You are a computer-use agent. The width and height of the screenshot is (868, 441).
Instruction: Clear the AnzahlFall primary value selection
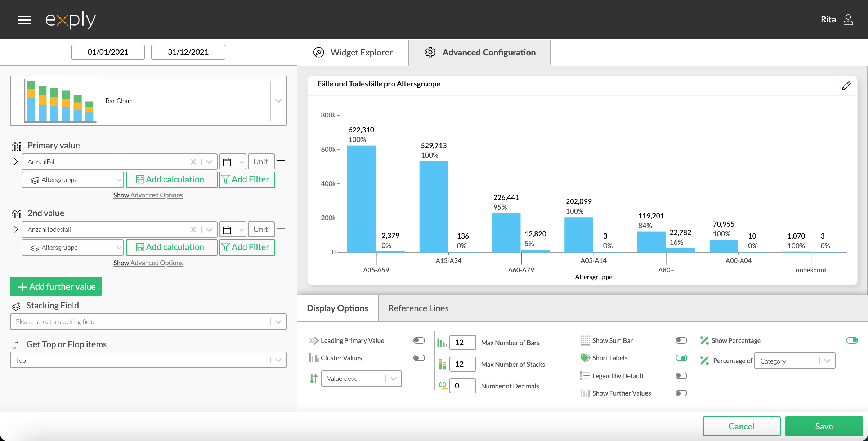click(193, 162)
